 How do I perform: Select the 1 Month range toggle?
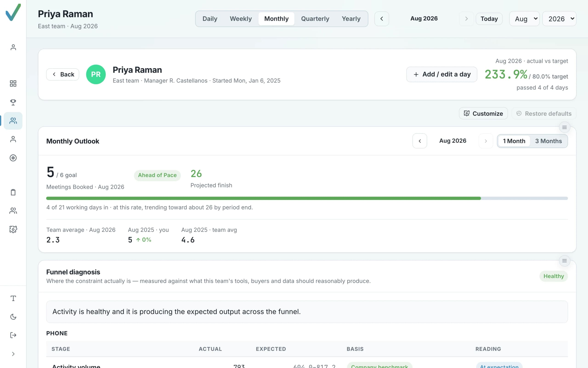[514, 141]
